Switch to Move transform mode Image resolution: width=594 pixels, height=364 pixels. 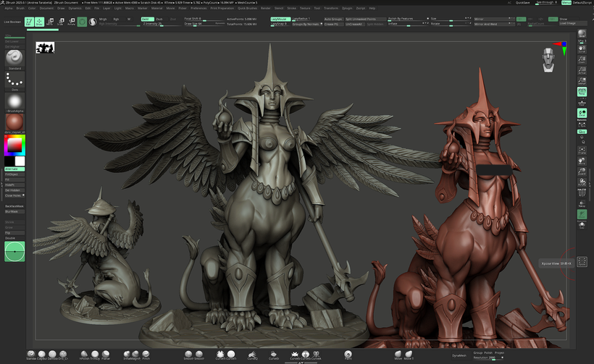pos(51,22)
